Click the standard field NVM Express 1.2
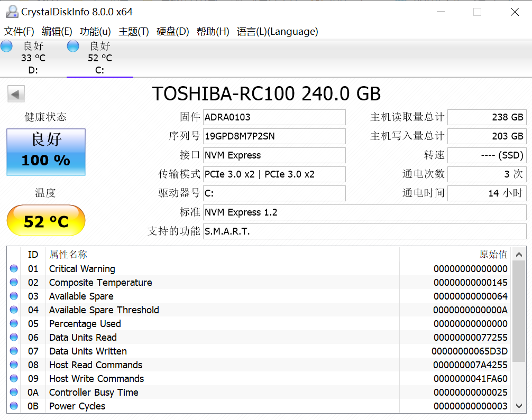The image size is (532, 420). (x=365, y=212)
